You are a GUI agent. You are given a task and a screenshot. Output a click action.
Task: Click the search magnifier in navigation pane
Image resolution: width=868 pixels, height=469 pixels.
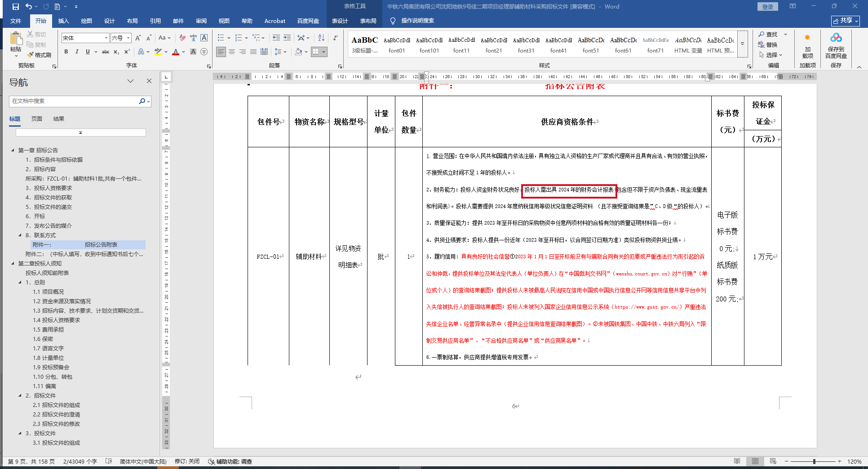pyautogui.click(x=142, y=102)
